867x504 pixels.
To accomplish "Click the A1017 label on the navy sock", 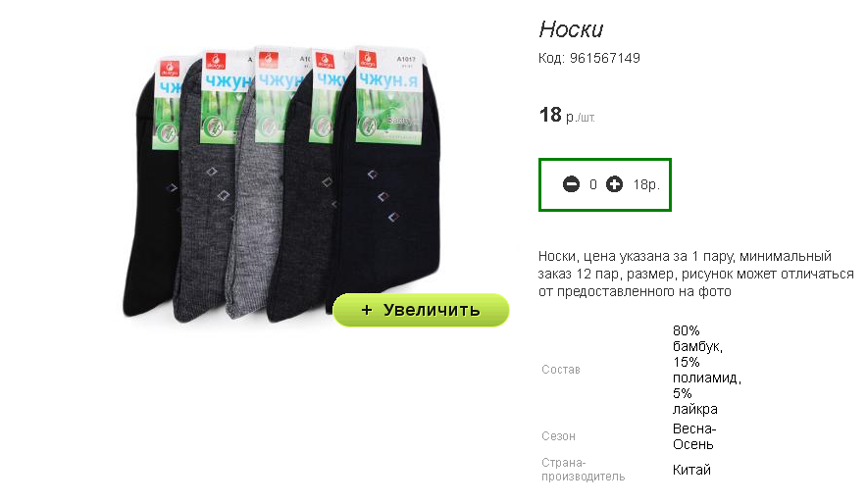I will (406, 59).
